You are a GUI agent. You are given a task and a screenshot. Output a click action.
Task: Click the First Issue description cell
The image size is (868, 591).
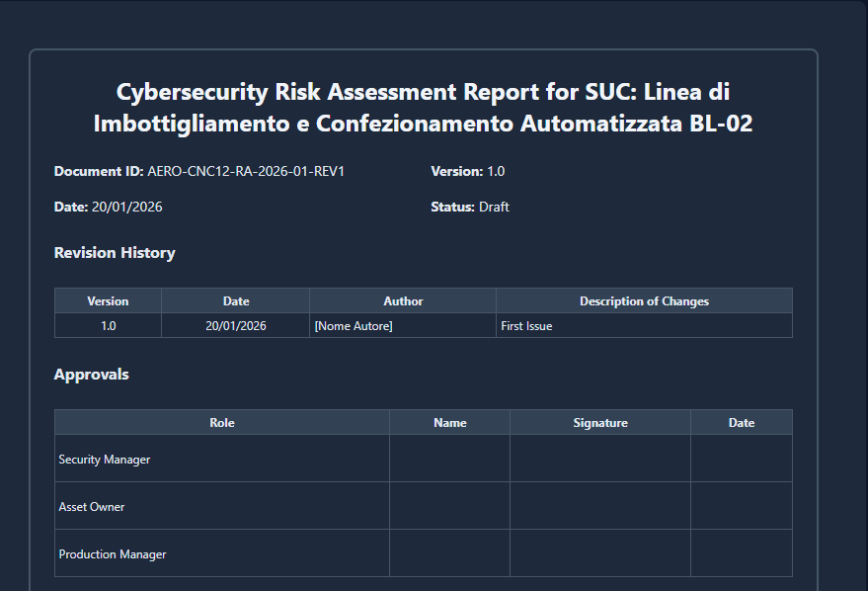[x=526, y=326]
